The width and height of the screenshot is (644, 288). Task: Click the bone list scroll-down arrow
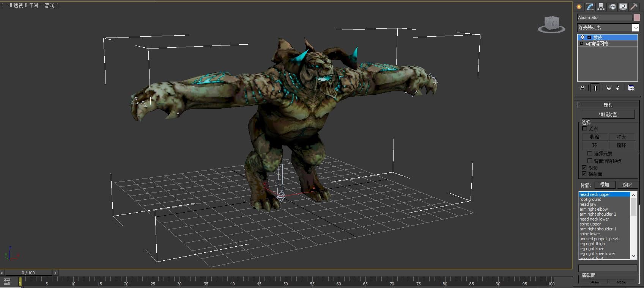click(633, 256)
